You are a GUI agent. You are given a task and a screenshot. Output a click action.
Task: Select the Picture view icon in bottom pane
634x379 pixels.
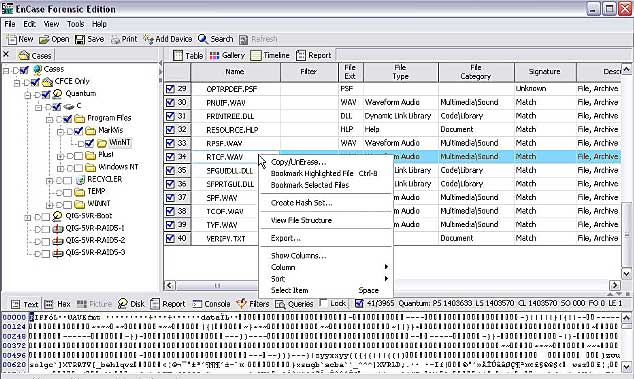click(82, 304)
